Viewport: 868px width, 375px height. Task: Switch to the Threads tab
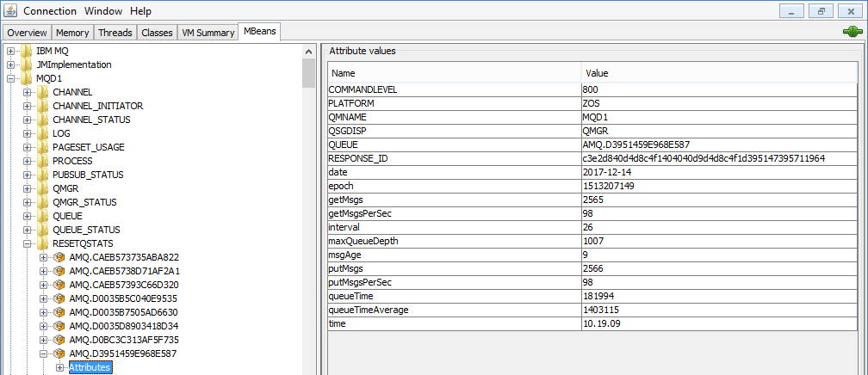click(x=115, y=33)
